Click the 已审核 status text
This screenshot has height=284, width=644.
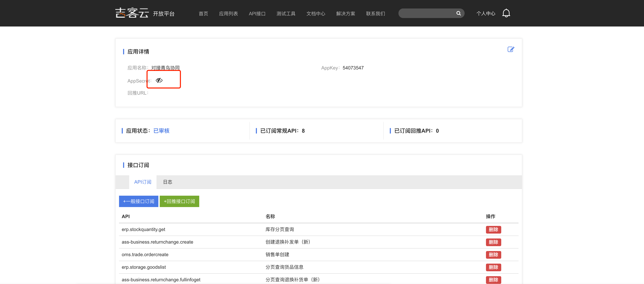(161, 131)
